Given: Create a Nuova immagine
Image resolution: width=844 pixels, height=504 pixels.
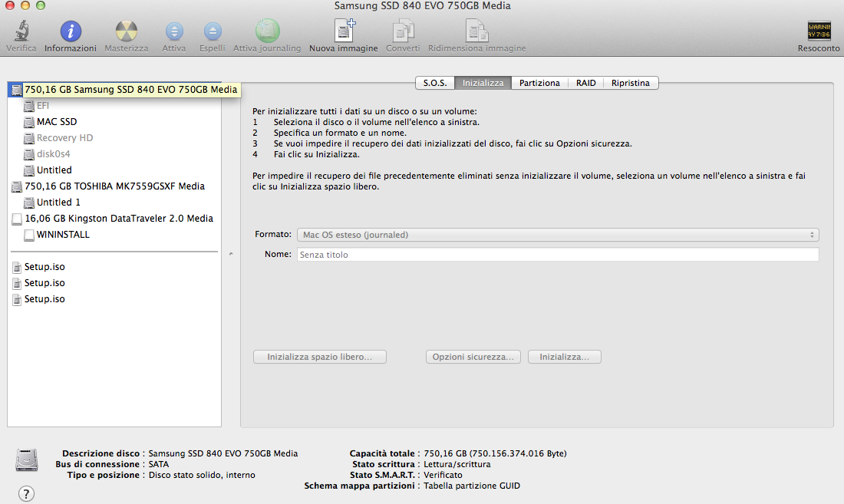Looking at the screenshot, I should click(x=344, y=31).
